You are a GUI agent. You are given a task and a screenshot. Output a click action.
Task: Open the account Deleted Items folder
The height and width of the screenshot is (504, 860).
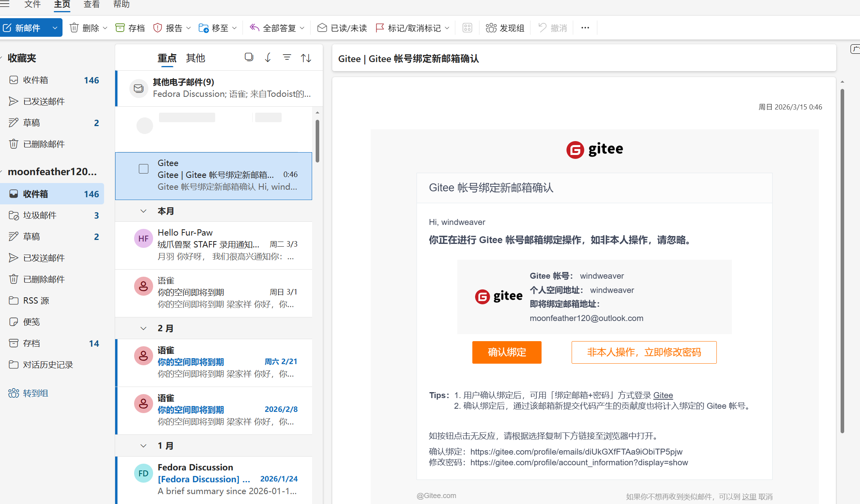(52, 279)
